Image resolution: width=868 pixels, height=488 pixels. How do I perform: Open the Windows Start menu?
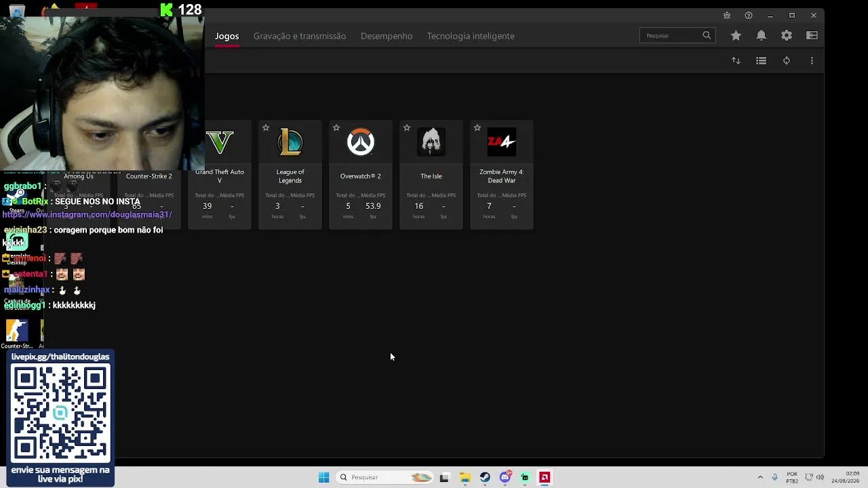pyautogui.click(x=323, y=477)
